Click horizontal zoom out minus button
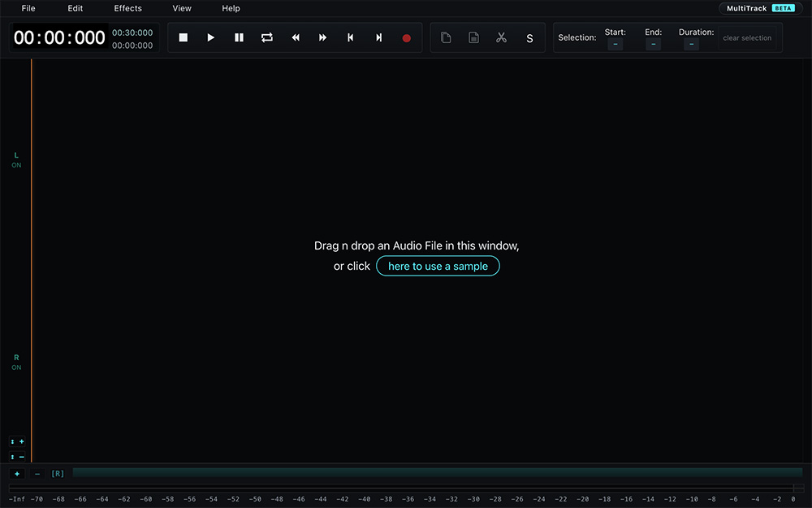The width and height of the screenshot is (812, 508). pos(37,474)
